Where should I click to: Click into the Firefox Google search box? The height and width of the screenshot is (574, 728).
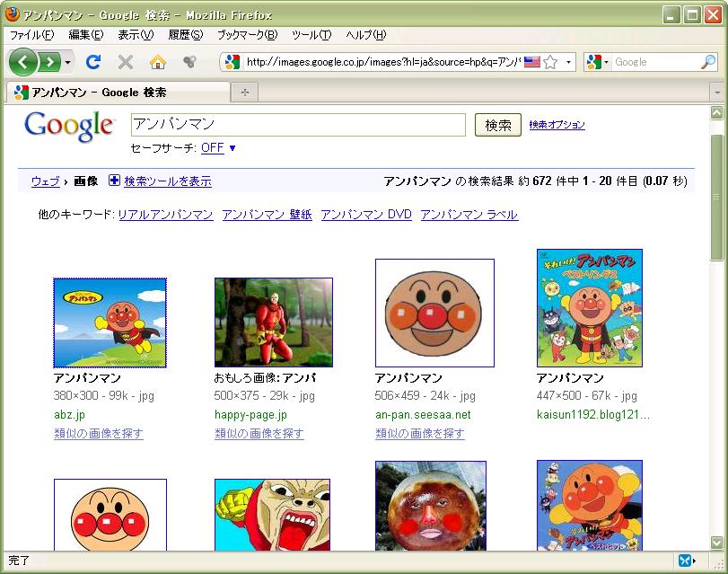coord(655,62)
